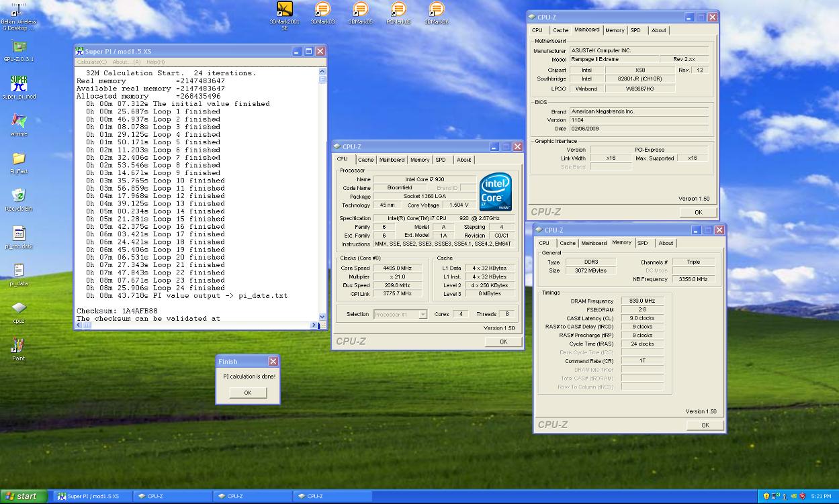Open the GPU-Z.0.3.1 desktop icon
This screenshot has height=504, width=839.
(x=19, y=50)
